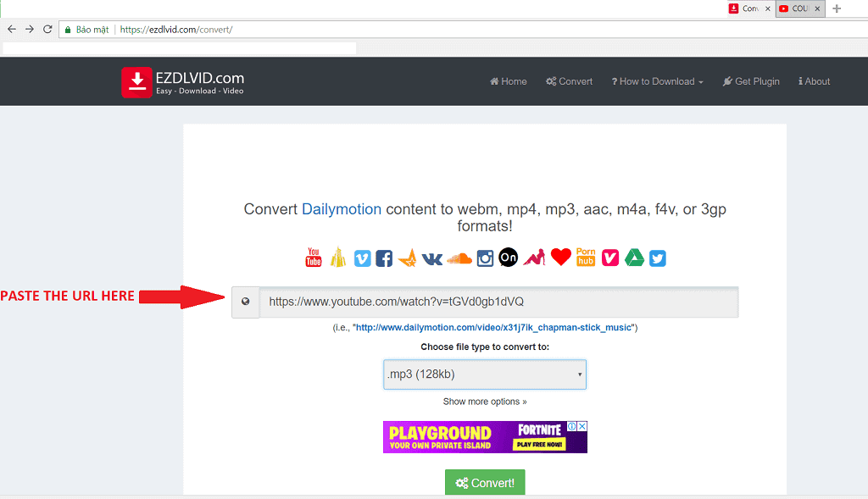The width and height of the screenshot is (868, 499).
Task: Click the example dailymotion.com video URL link
Action: (x=493, y=328)
